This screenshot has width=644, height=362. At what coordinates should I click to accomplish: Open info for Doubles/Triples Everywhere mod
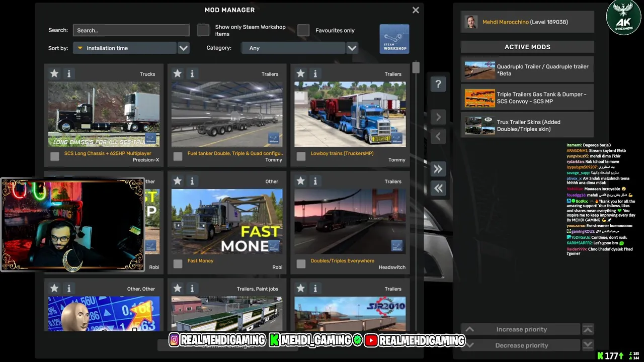click(315, 181)
